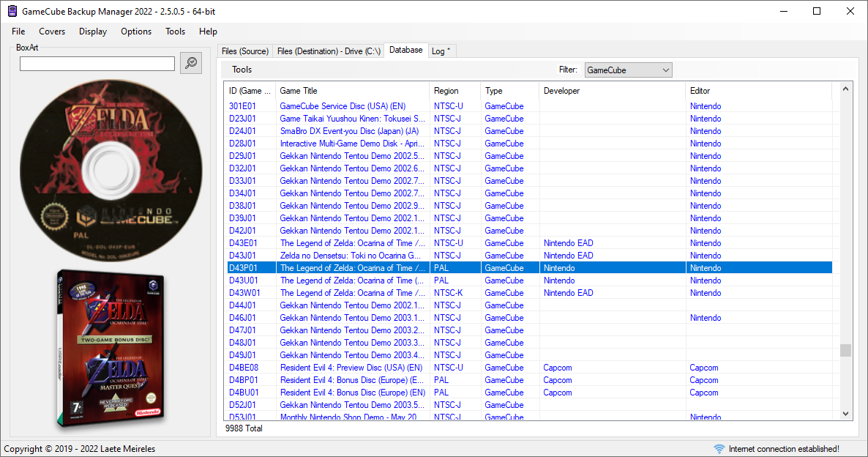Sort by ID (Game ...) column header
This screenshot has width=868, height=457.
[x=250, y=91]
